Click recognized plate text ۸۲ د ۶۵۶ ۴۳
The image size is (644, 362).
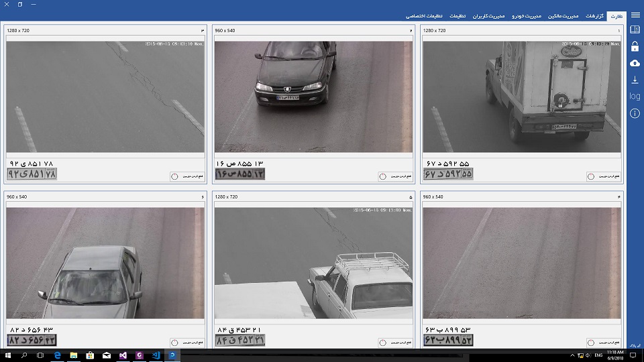pyautogui.click(x=32, y=330)
